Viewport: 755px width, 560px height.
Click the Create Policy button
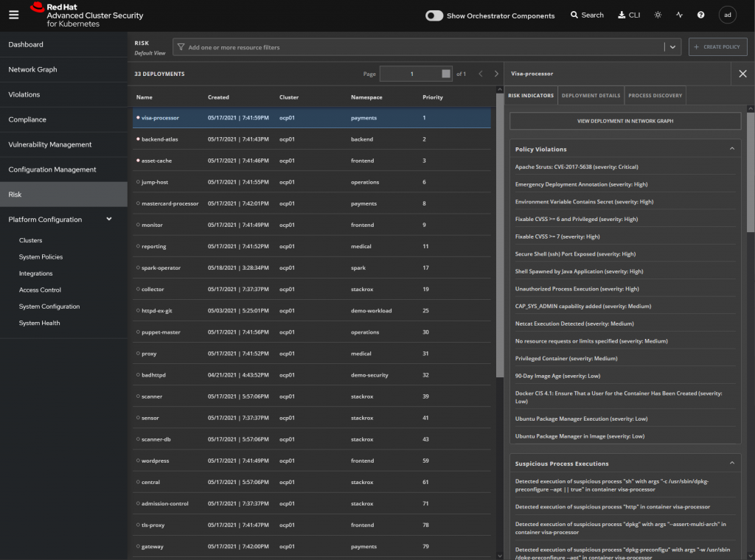click(717, 46)
